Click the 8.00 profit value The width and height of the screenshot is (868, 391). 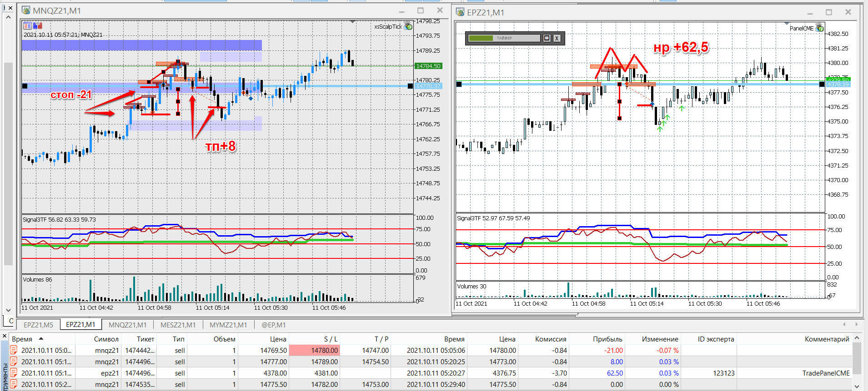617,361
